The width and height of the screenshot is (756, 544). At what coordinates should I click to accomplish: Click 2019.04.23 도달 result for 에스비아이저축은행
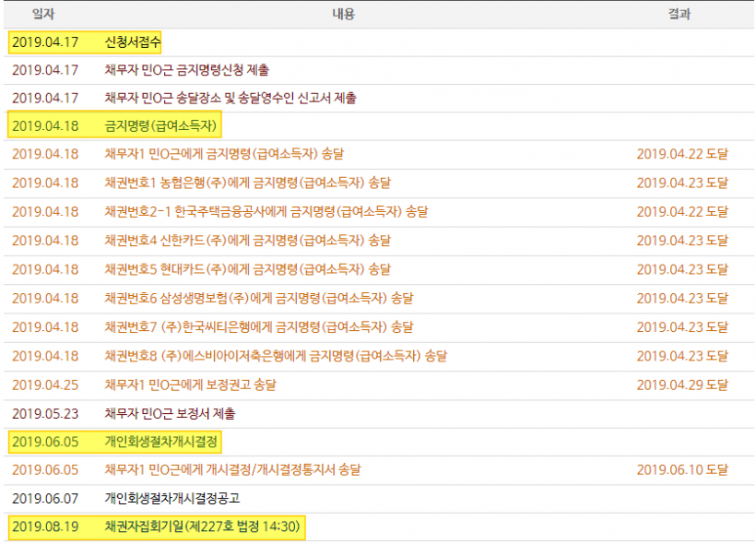(682, 357)
